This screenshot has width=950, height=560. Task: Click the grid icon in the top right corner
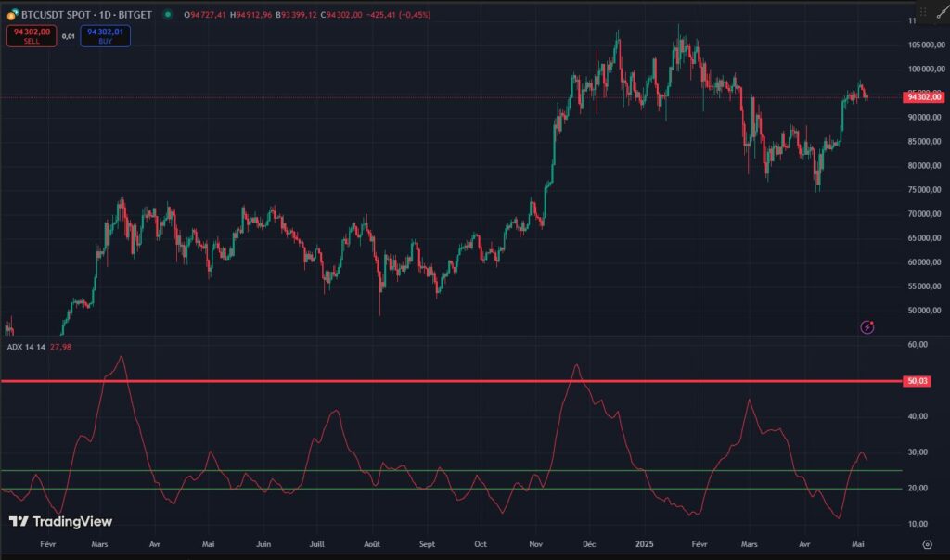point(923,11)
